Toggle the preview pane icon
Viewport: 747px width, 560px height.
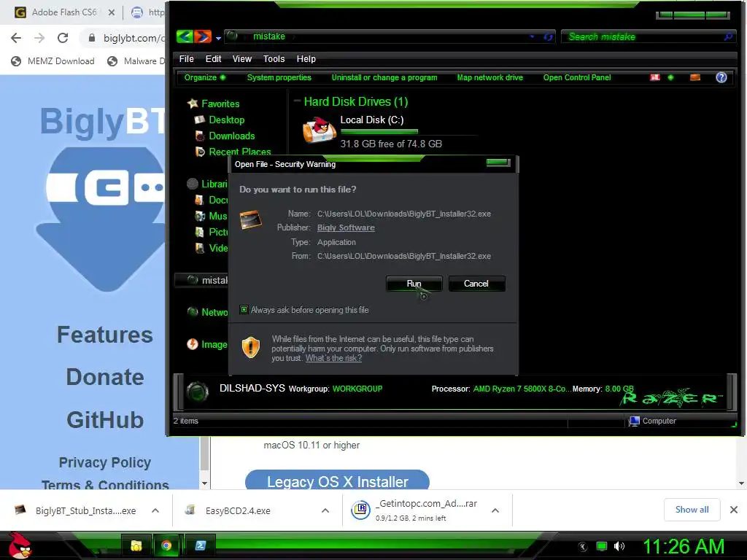coord(695,77)
